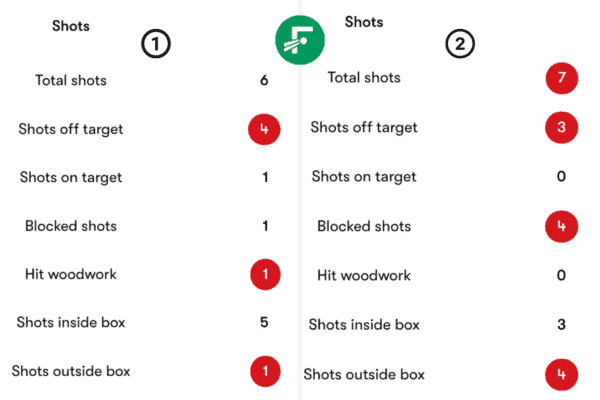This screenshot has height=400, width=600.
Task: Click the value 5 for left Shots inside box
Action: pos(264,322)
